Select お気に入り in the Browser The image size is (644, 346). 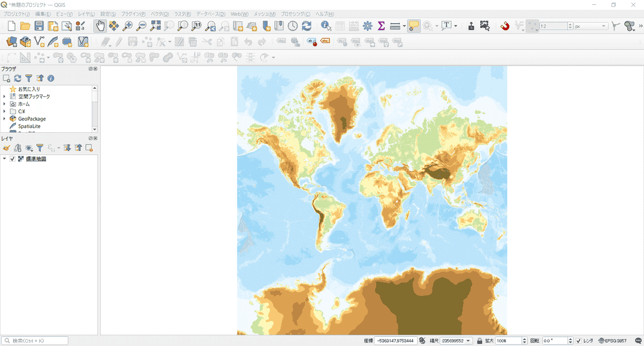(29, 89)
